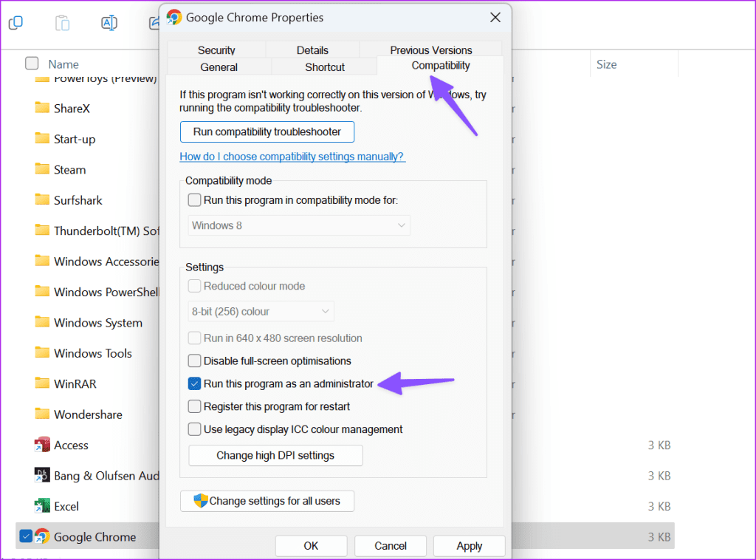The width and height of the screenshot is (756, 560).
Task: Select the Compatibility tab
Action: point(441,66)
